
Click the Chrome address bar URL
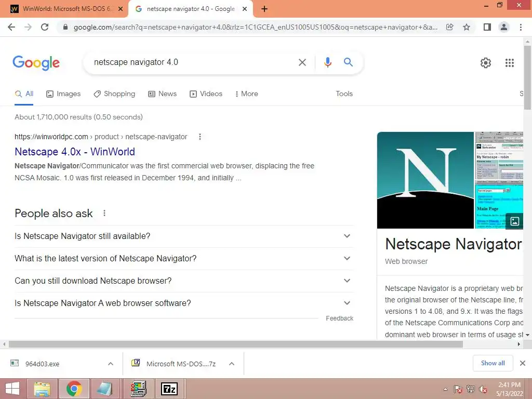click(x=255, y=27)
